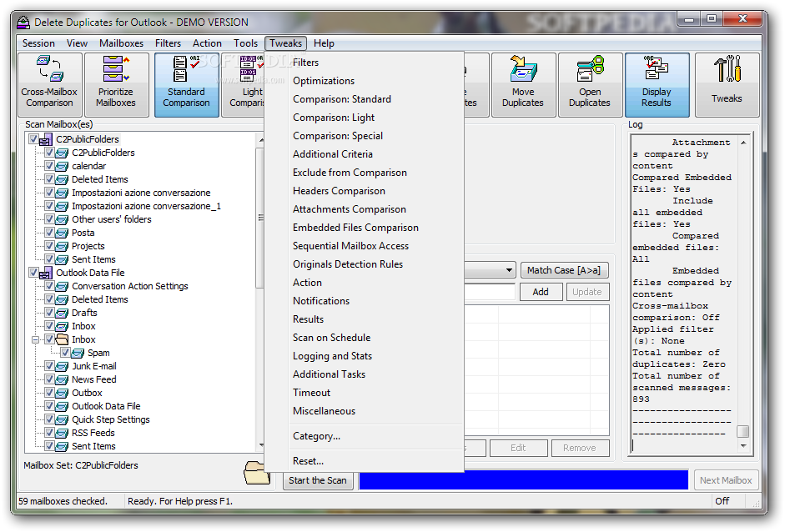Select Scan on Schedule menu item
The width and height of the screenshot is (785, 532).
pos(331,338)
